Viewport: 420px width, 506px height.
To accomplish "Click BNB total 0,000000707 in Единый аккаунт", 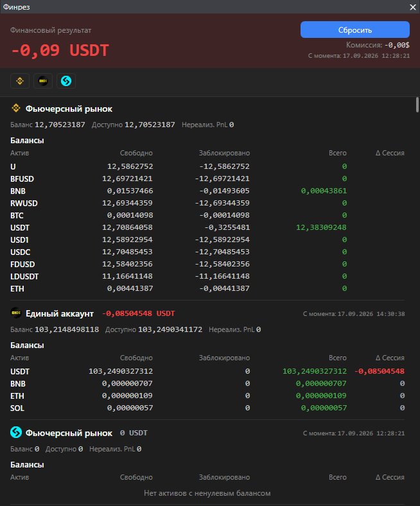I will pyautogui.click(x=321, y=384).
